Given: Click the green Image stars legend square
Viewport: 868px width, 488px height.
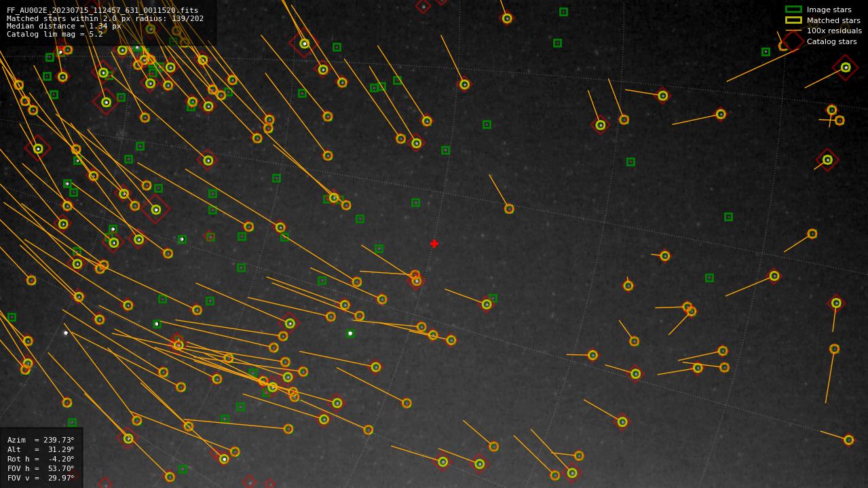Looking at the screenshot, I should (x=793, y=10).
